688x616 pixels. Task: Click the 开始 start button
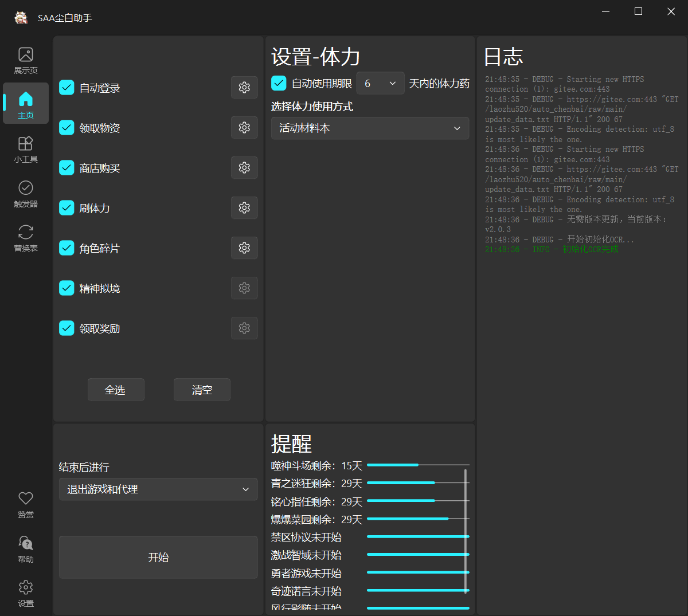coord(158,557)
